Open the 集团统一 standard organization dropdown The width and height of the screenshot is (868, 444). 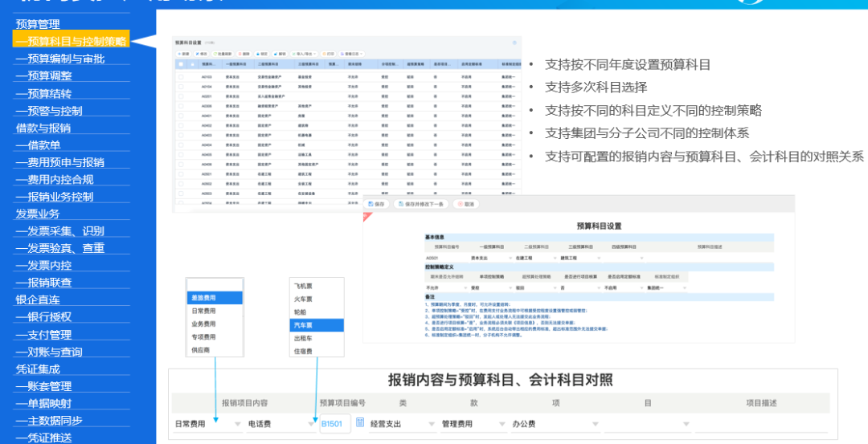pos(666,287)
